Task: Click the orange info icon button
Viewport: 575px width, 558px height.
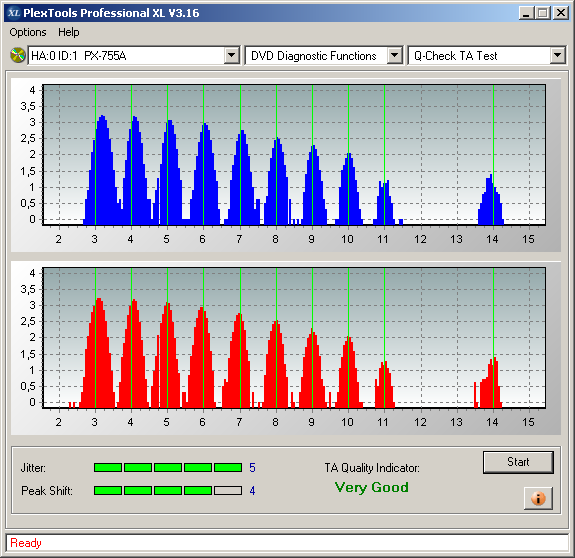Action: pyautogui.click(x=538, y=498)
